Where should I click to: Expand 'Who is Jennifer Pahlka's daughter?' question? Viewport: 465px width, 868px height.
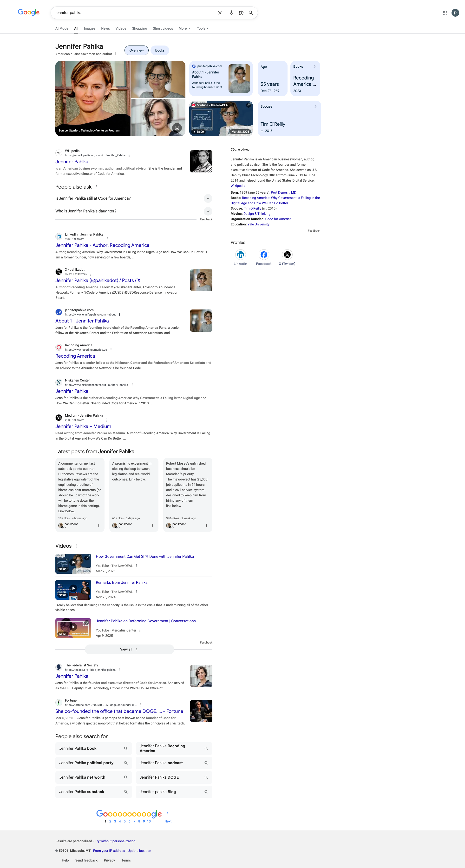[208, 211]
